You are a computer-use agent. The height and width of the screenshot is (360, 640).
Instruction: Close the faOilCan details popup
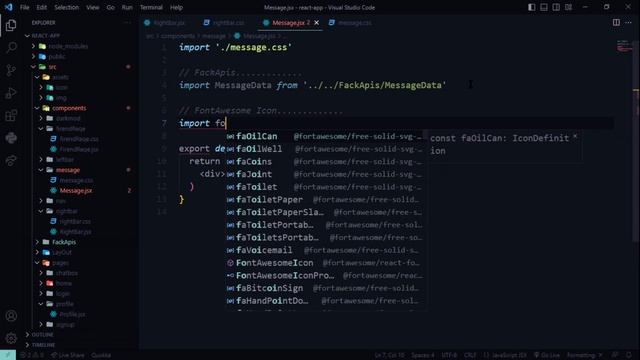coord(575,137)
